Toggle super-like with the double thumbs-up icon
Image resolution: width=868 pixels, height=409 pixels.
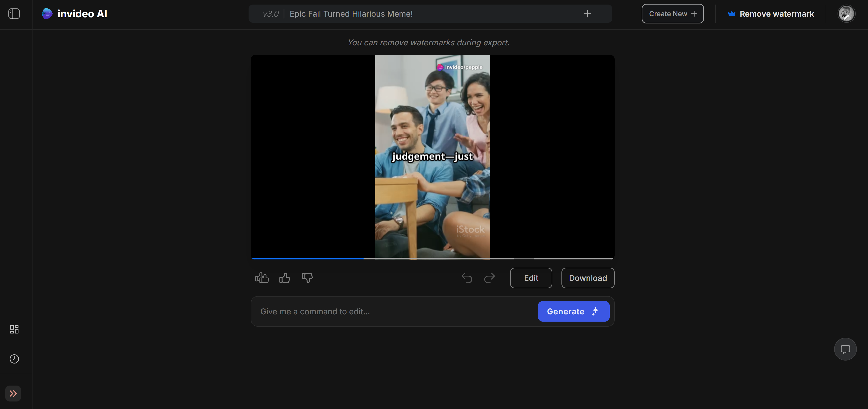click(x=262, y=277)
